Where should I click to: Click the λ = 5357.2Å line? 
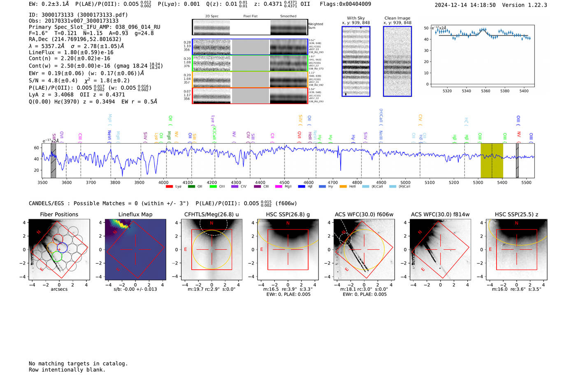[77, 46]
